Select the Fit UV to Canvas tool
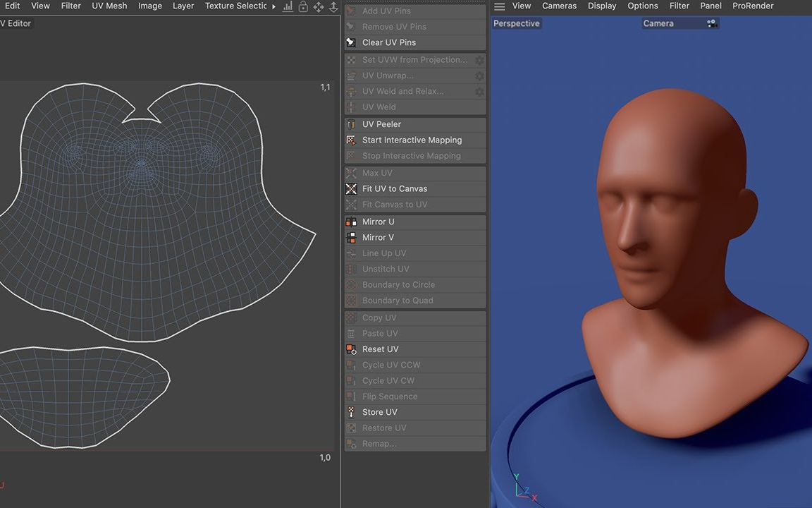 pos(395,188)
